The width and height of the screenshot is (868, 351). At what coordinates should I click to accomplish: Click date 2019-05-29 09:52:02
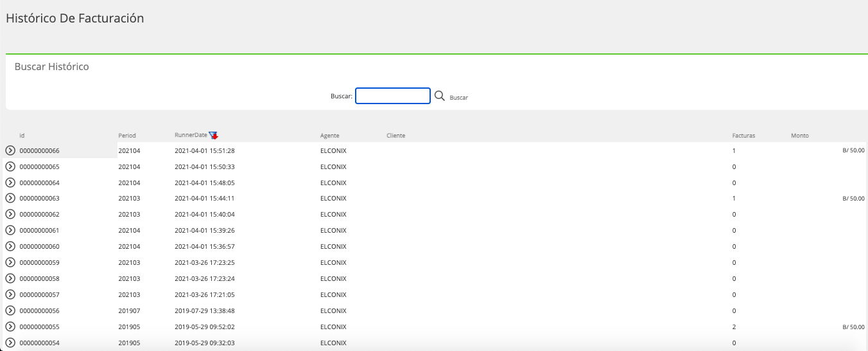[x=204, y=327]
